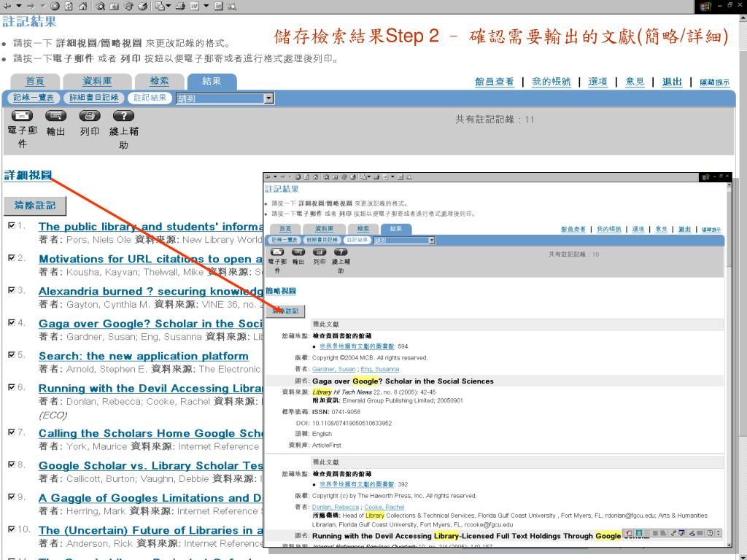Click the 輸出 export icon in the main window
Image resolution: width=747 pixels, height=560 pixels.
point(55,116)
